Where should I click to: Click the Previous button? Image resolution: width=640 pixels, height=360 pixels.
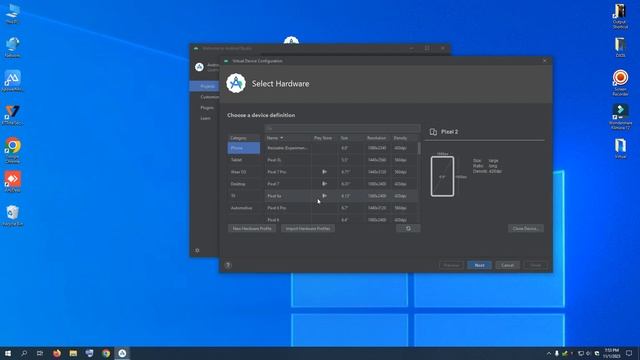coord(451,265)
